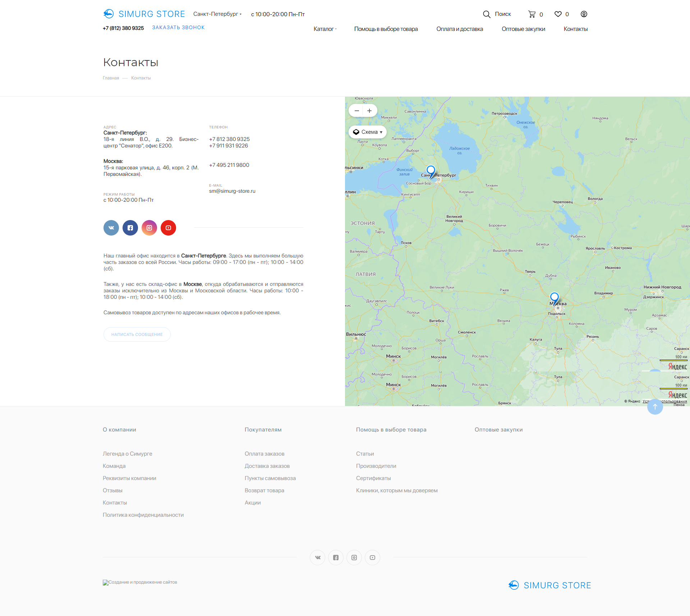This screenshot has width=690, height=616.
Task: Open the user account icon
Action: 584,14
